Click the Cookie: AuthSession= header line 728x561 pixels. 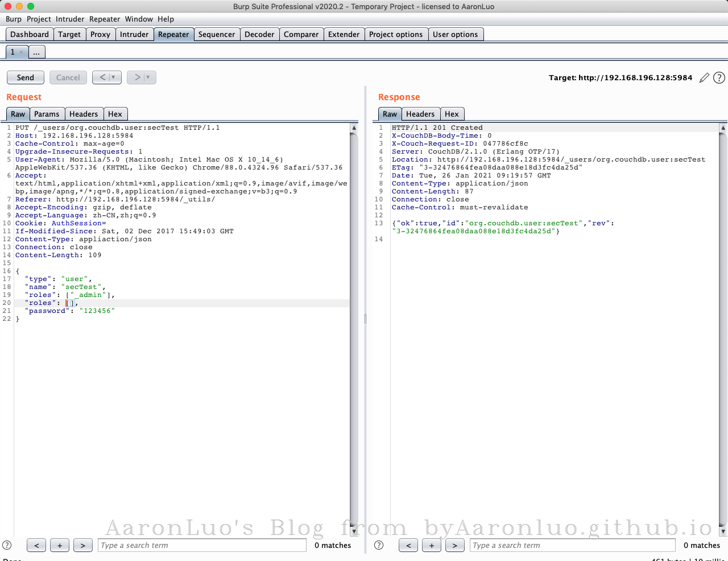coord(61,223)
